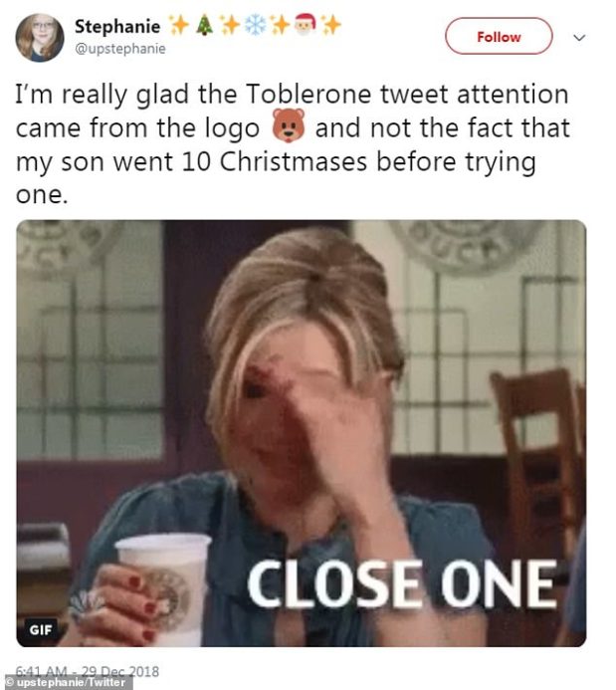The width and height of the screenshot is (616, 690).
Task: Click the upstephanie/Twitter credit caption
Action: [66, 682]
